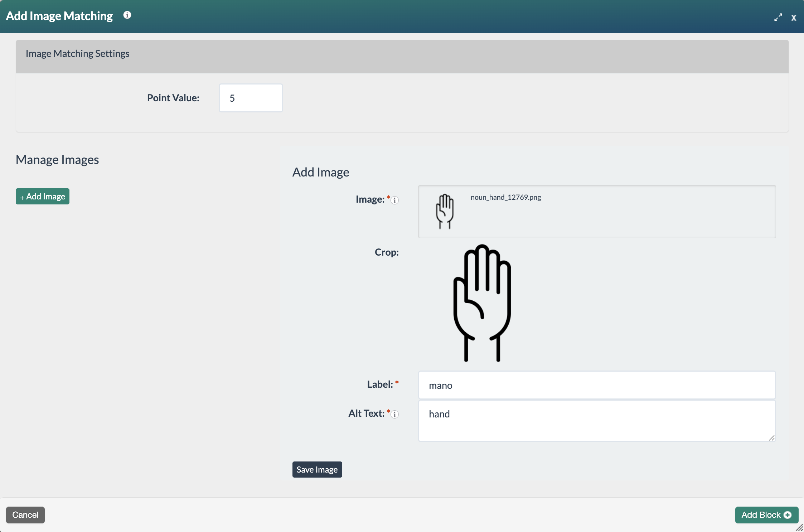Click the green + Add Image button
804x532 pixels.
pos(43,197)
